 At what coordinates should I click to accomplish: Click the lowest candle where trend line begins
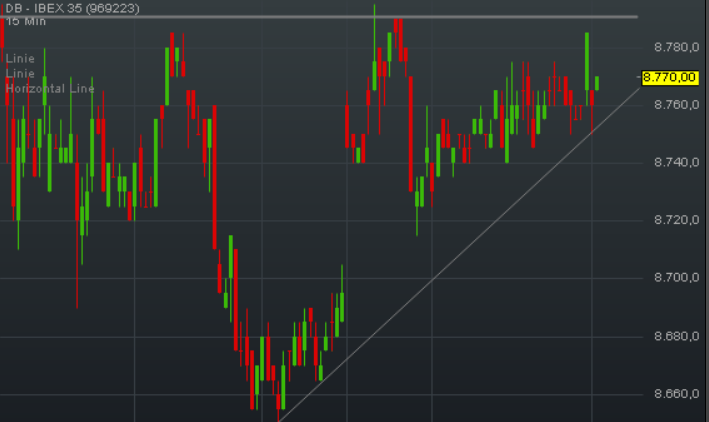click(x=278, y=402)
